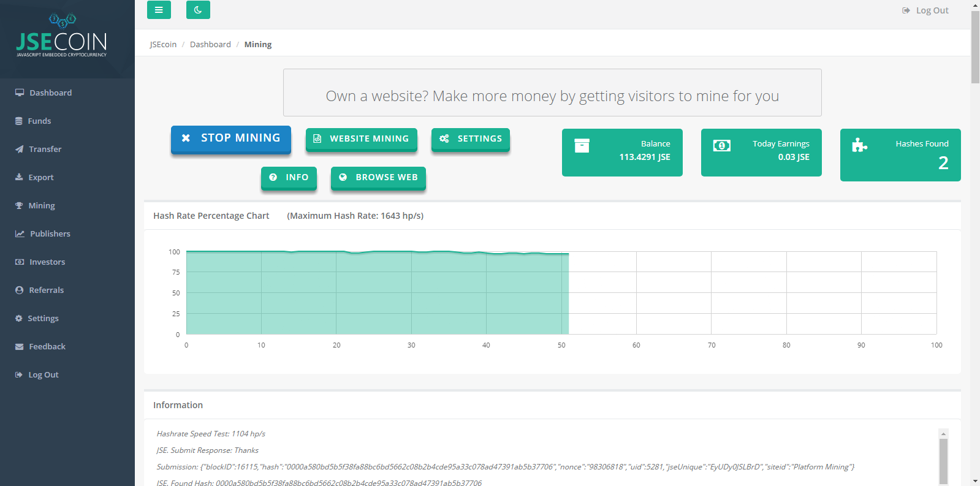Click the question mark icon on Info

pyautogui.click(x=273, y=177)
